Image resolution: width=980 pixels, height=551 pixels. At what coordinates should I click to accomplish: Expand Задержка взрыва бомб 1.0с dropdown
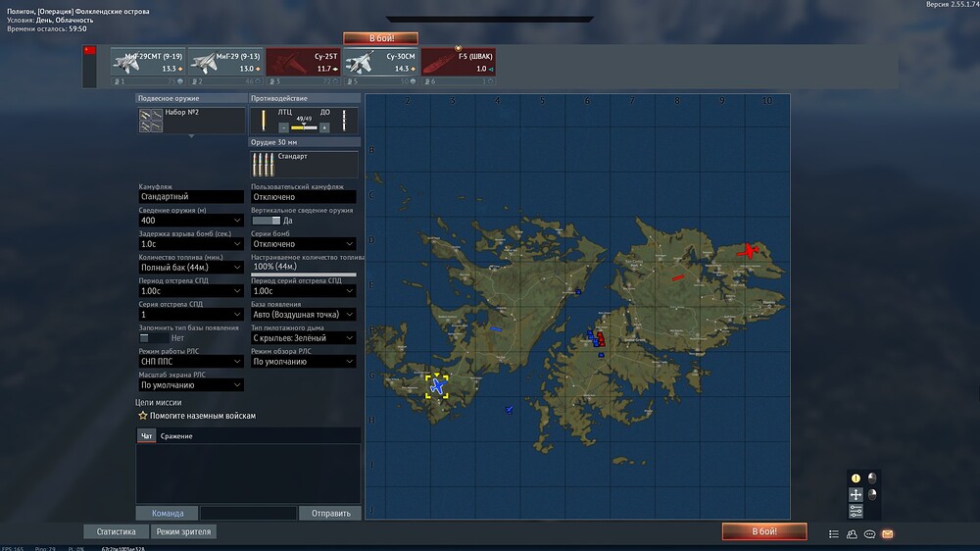(x=191, y=244)
